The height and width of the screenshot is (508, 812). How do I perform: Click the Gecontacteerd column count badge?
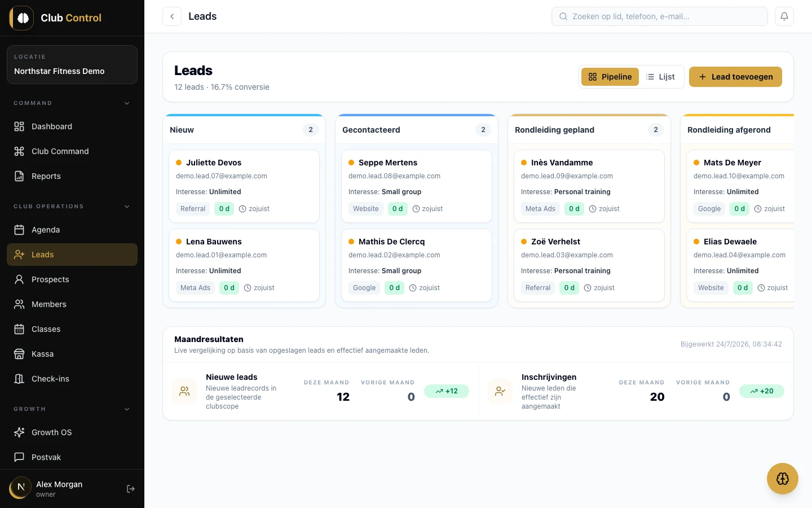[x=483, y=130]
